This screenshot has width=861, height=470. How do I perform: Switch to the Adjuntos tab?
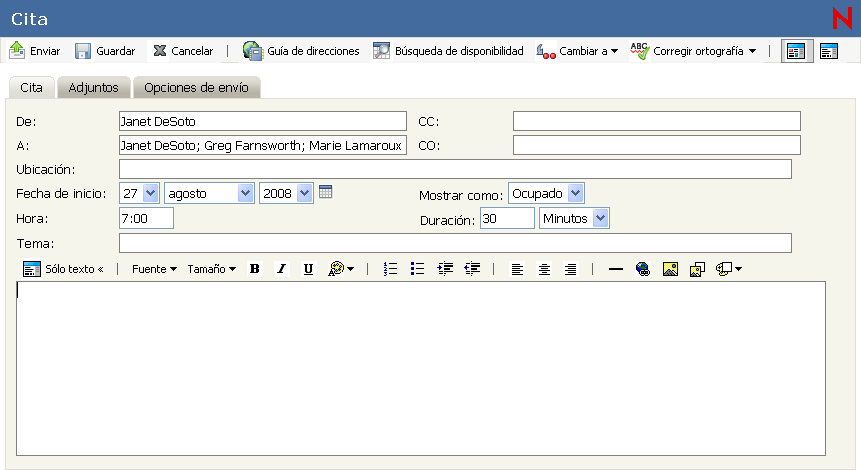tap(93, 87)
